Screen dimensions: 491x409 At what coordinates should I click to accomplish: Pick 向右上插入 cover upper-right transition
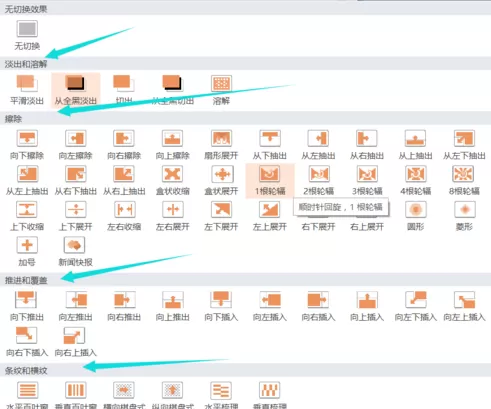[76, 342]
